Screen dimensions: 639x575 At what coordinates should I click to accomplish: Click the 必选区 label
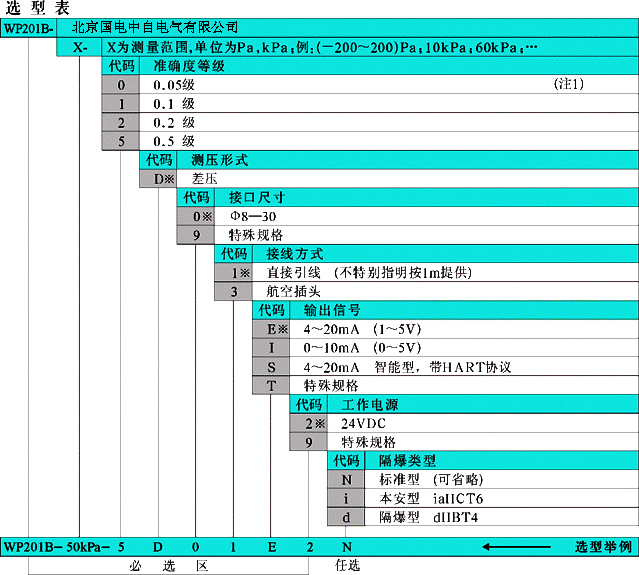(x=169, y=566)
